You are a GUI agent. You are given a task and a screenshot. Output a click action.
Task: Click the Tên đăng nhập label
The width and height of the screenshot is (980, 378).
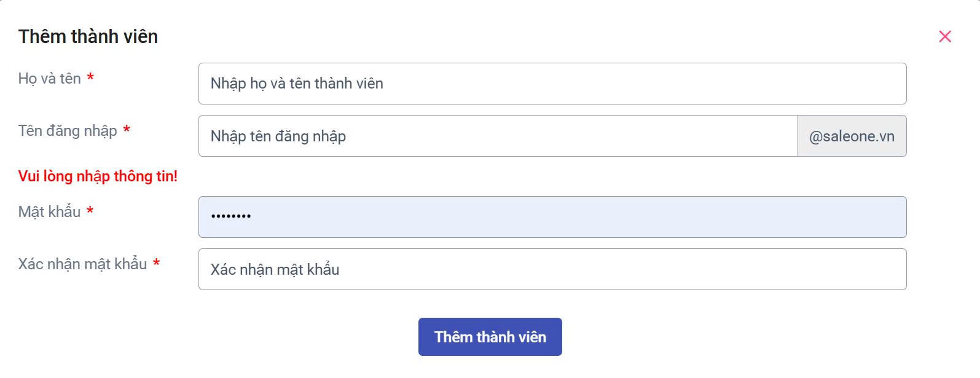68,131
